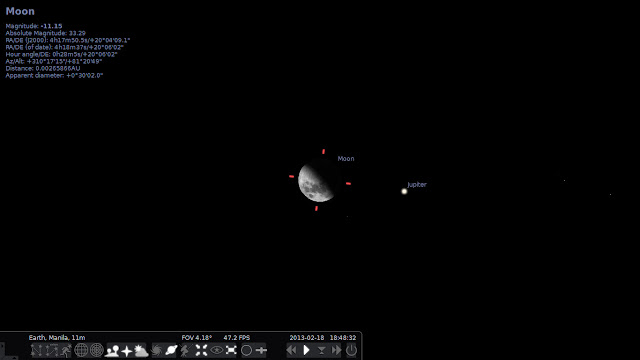Click the 'Jupiter' label text
The image size is (640, 360).
417,184
